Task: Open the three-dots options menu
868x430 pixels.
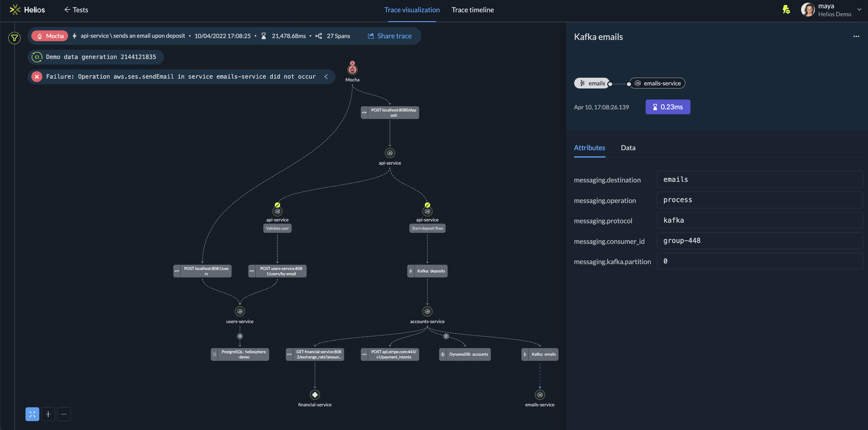Action: (856, 37)
